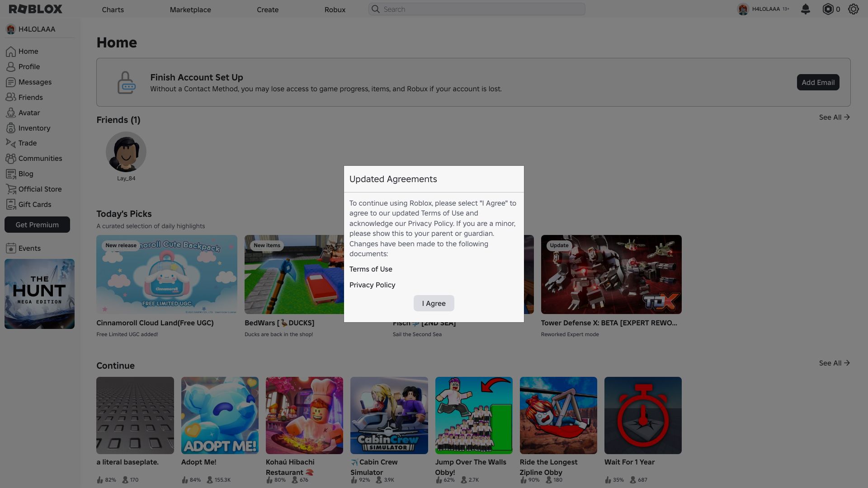Click the H4LOLAAA username in sidebar

click(37, 29)
